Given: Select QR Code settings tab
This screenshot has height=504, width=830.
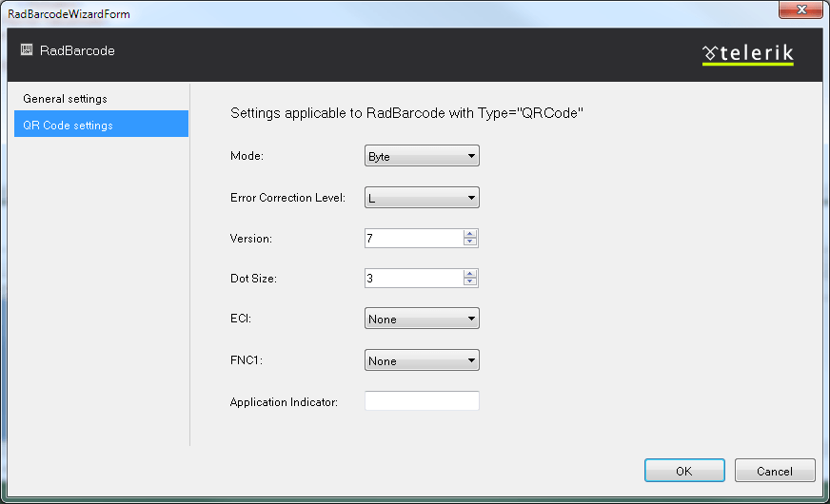Looking at the screenshot, I should tap(68, 126).
